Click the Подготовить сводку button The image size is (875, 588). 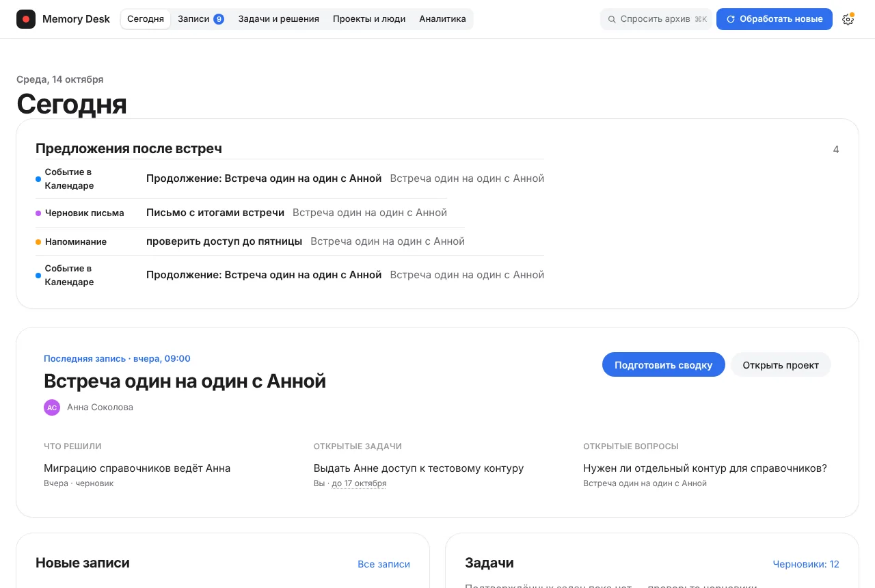tap(664, 365)
